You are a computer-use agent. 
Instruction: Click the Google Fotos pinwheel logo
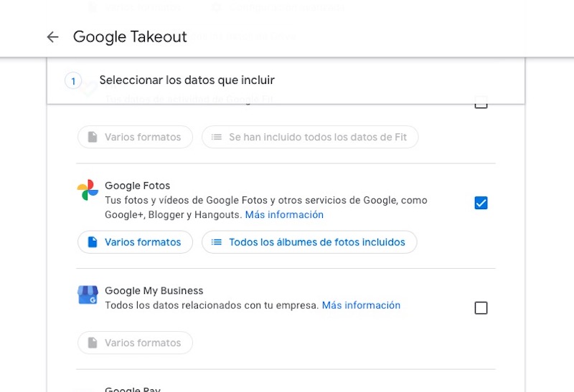[88, 190]
